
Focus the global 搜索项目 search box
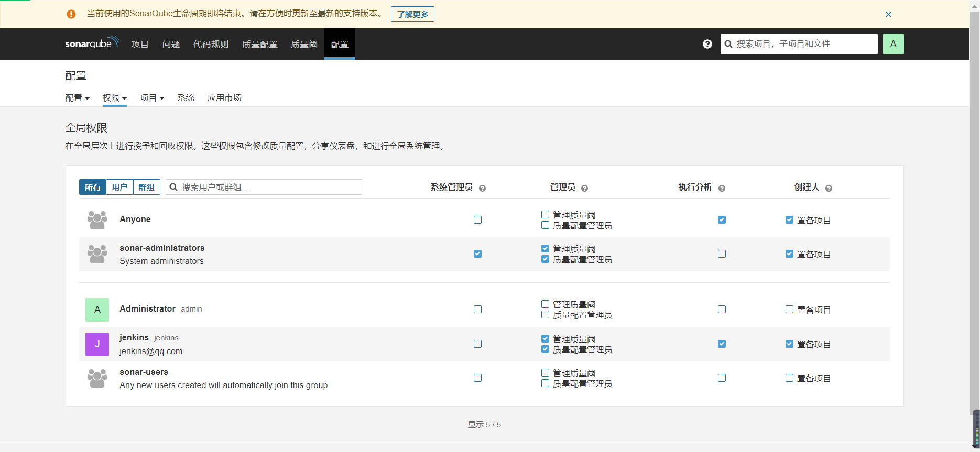click(x=799, y=44)
